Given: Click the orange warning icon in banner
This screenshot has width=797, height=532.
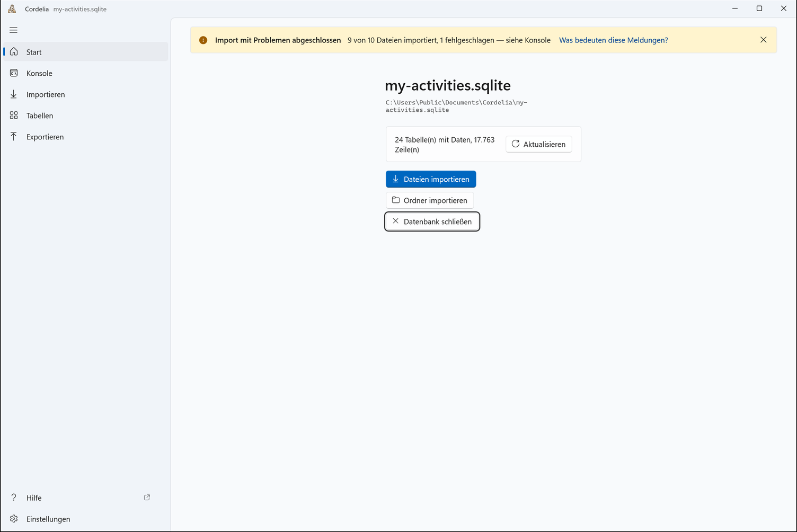Looking at the screenshot, I should pyautogui.click(x=203, y=40).
